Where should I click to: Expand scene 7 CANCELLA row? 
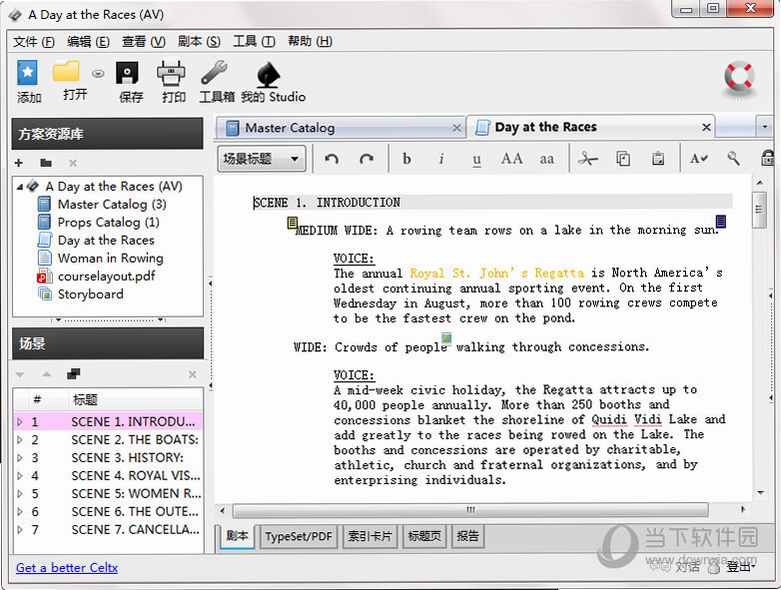click(x=20, y=529)
